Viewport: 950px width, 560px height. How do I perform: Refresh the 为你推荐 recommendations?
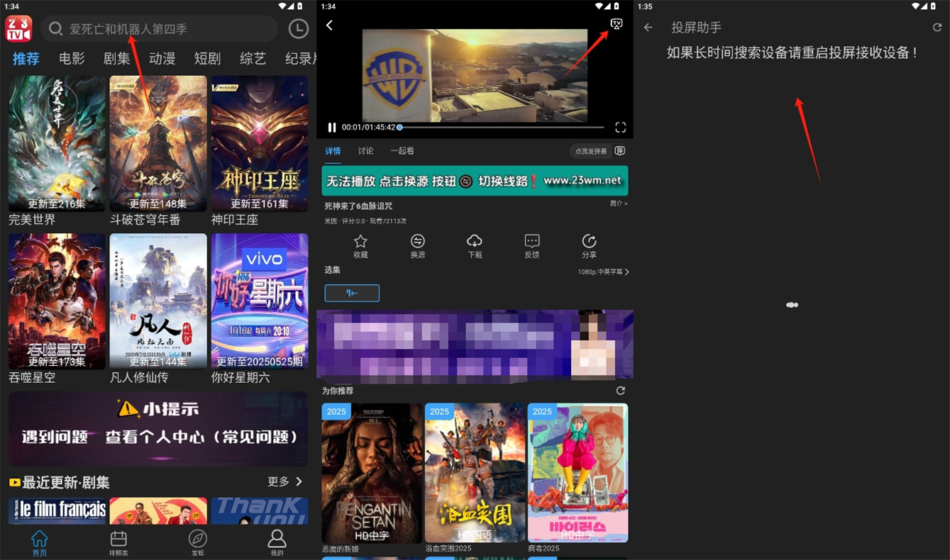(x=621, y=391)
